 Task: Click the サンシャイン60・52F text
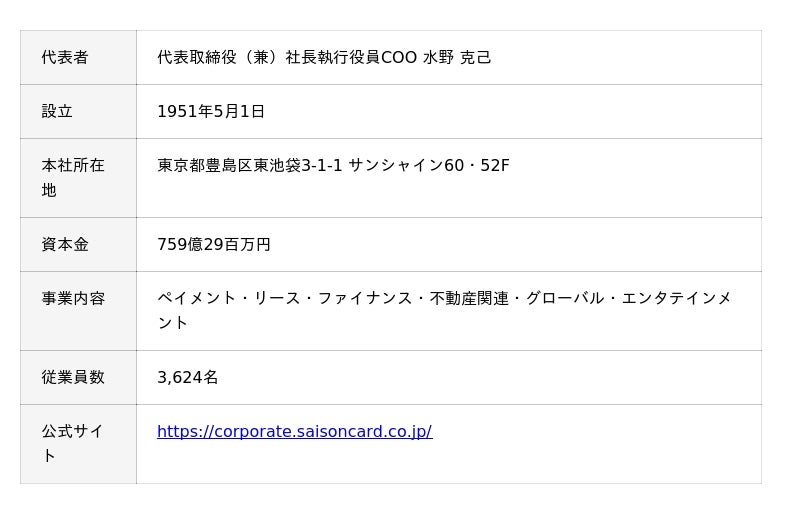(x=428, y=166)
